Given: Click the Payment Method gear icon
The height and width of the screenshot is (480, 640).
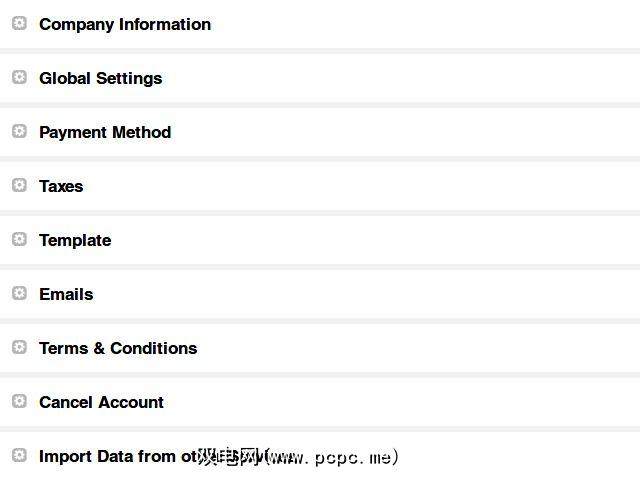Looking at the screenshot, I should [x=19, y=131].
